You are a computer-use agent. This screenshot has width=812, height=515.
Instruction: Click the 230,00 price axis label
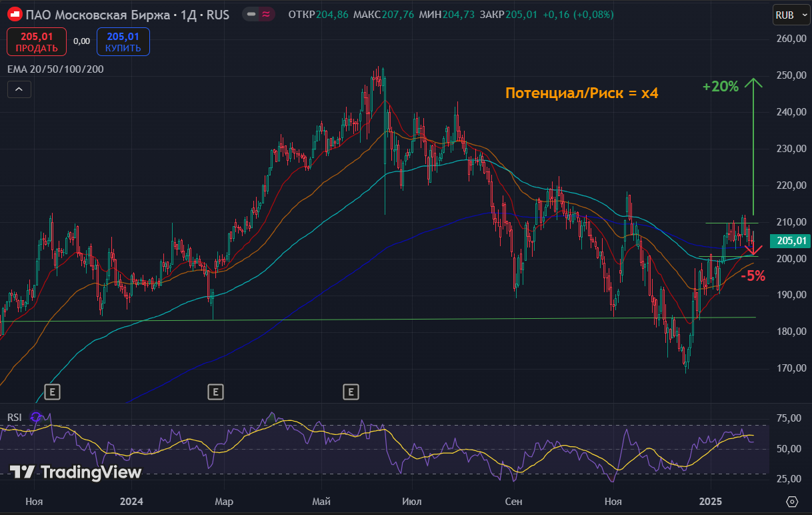click(792, 149)
